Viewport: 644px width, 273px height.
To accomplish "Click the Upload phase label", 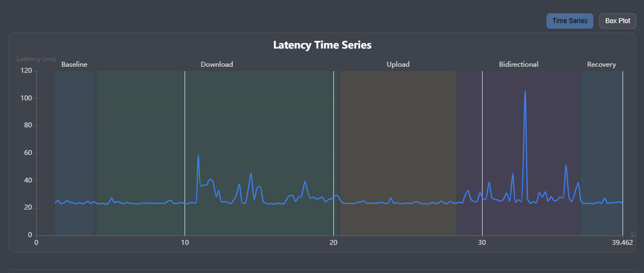I will (398, 64).
